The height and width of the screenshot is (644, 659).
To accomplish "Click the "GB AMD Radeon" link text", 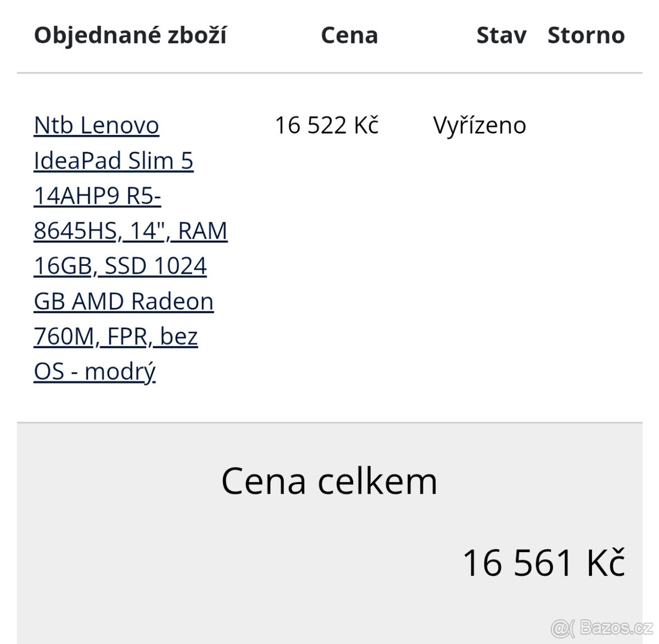I will pyautogui.click(x=123, y=301).
